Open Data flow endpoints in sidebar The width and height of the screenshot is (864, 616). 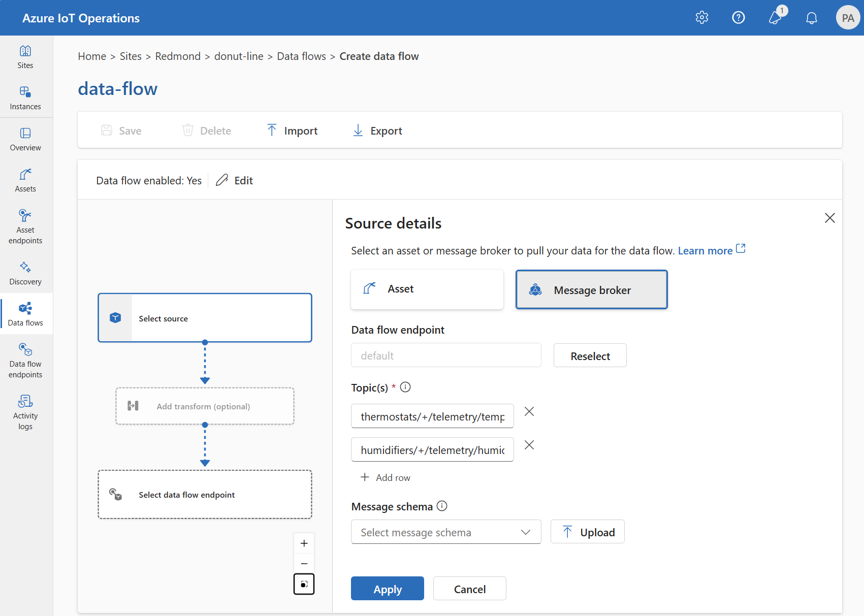coord(25,361)
